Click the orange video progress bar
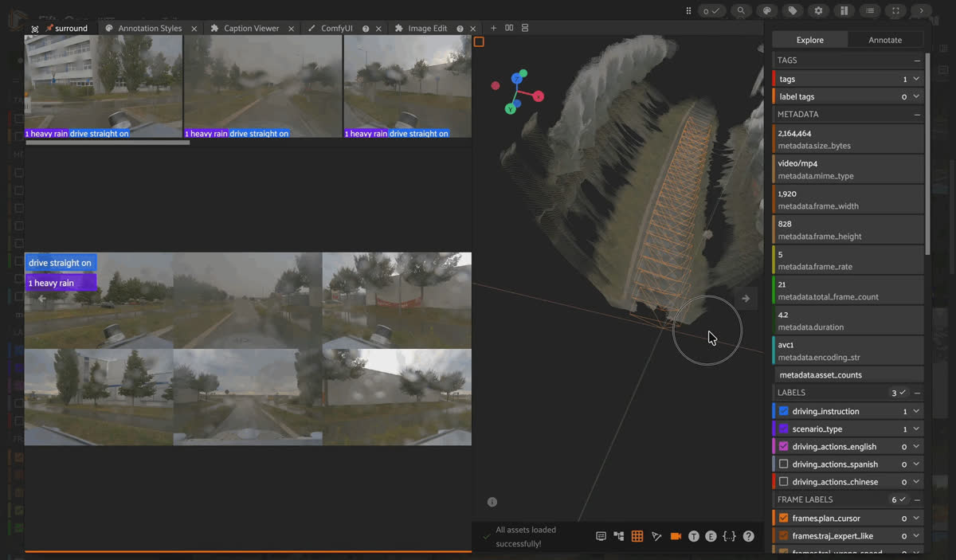 tap(248, 551)
